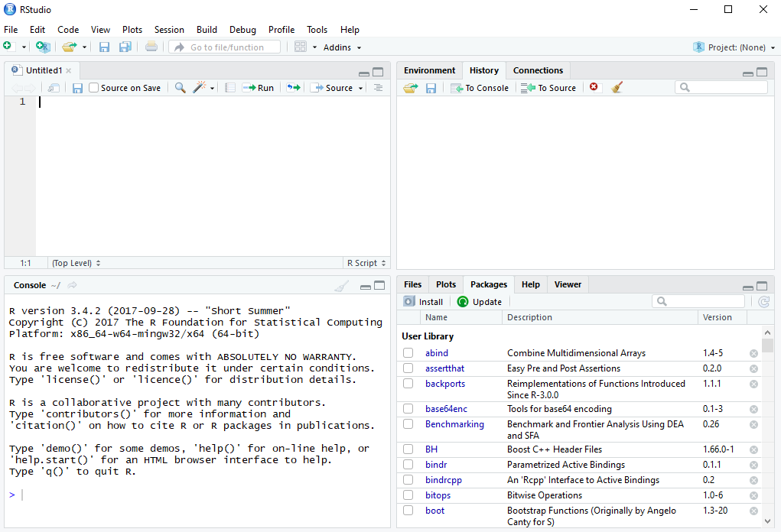Open (Top Level) scope selector
781x532 pixels.
click(76, 263)
